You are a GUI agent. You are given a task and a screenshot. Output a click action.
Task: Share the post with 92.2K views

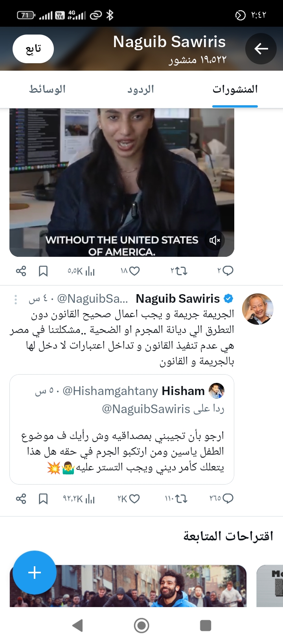21,499
